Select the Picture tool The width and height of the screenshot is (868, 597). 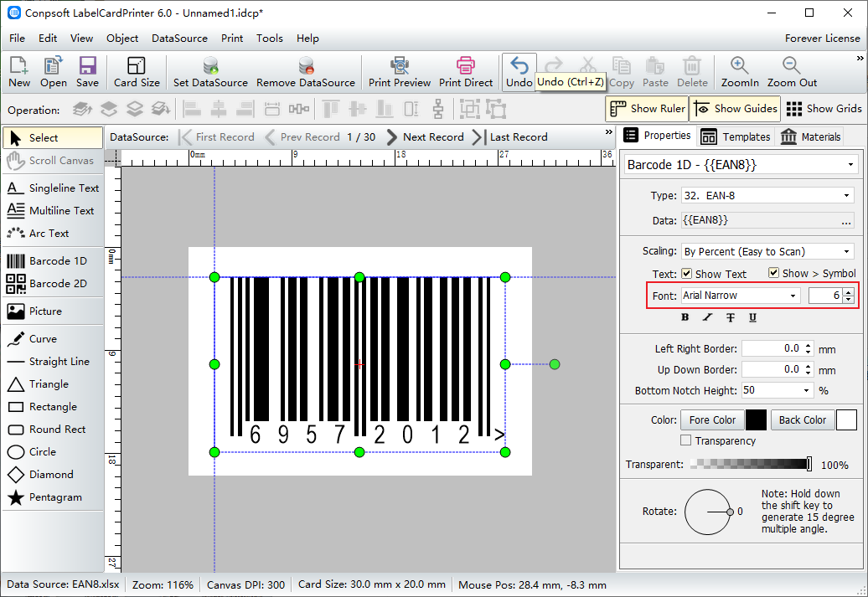pyautogui.click(x=53, y=311)
